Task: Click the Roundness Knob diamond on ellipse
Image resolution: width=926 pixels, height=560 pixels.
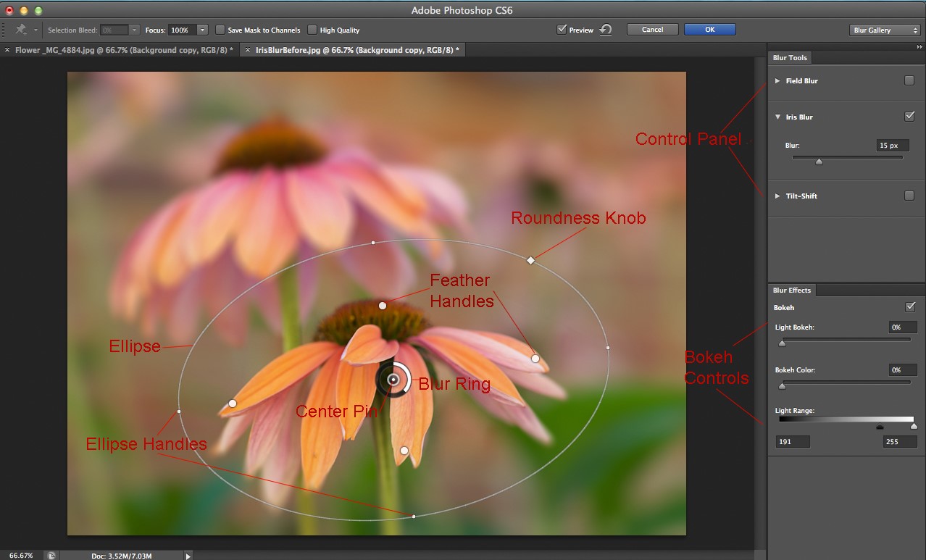Action: coord(530,260)
